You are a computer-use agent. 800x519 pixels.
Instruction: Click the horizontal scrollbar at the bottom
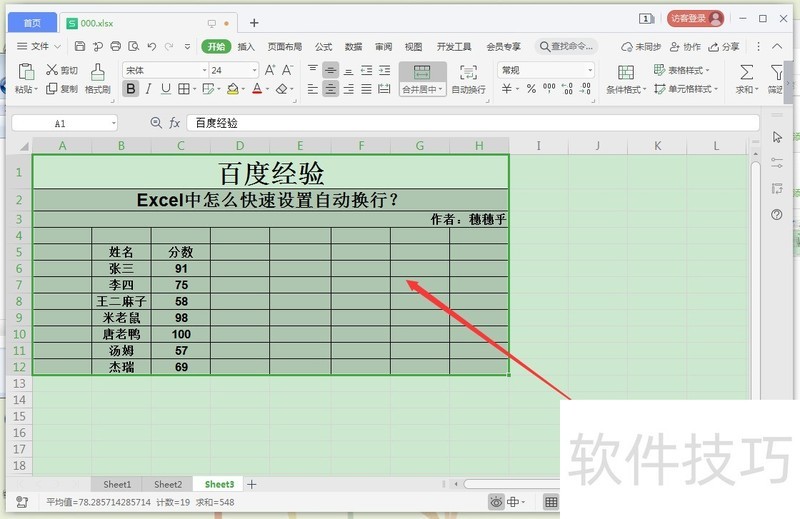click(512, 484)
